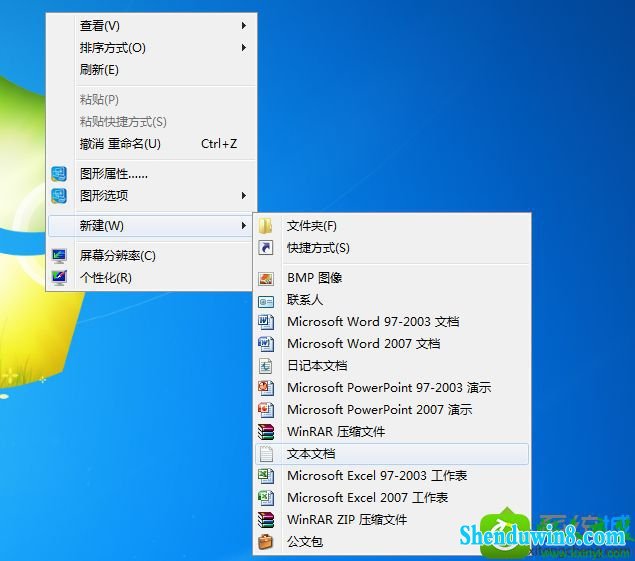Open the 排序方式(O) menu entry

pos(151,47)
